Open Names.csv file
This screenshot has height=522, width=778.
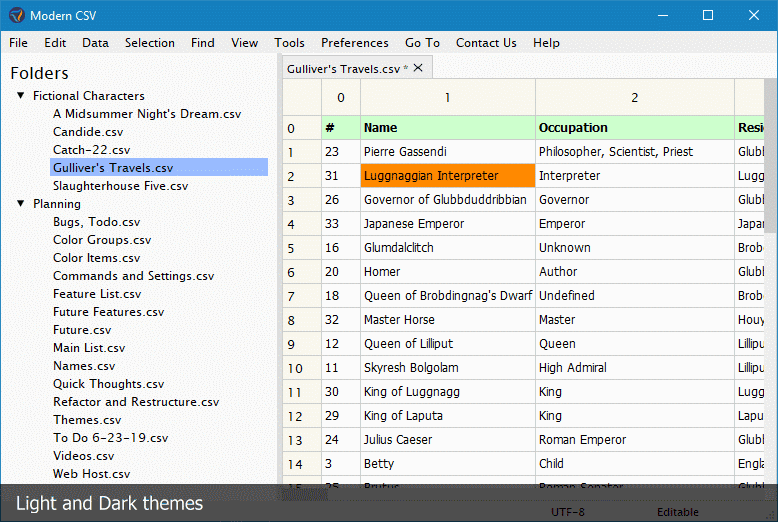84,366
